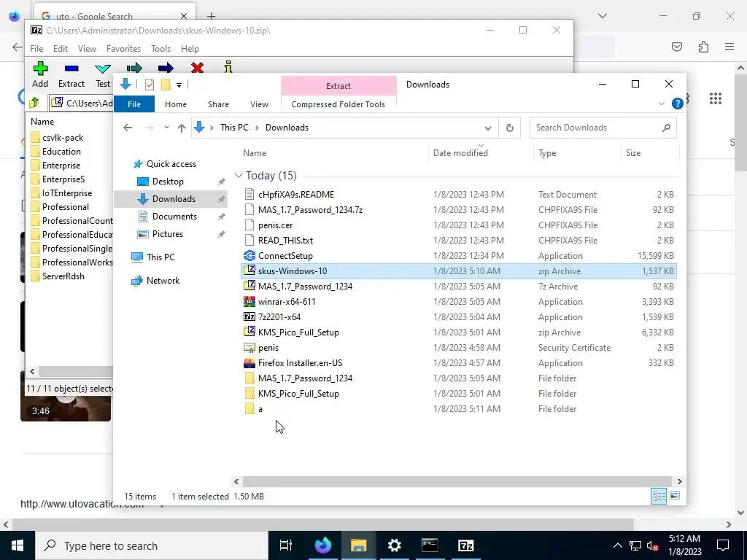
Task: Click the YouTube thumbnail showing 3:46
Action: pyautogui.click(x=65, y=397)
